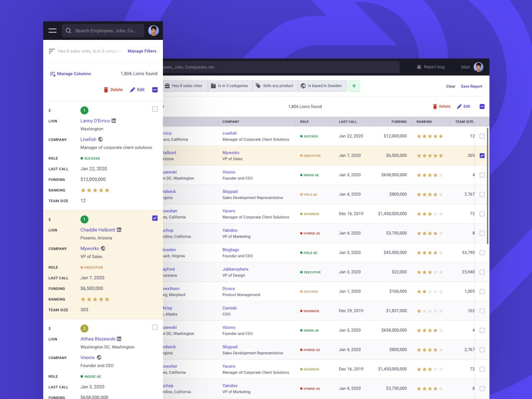The image size is (532, 399).
Task: Check Blogtags row checkbox in table
Action: (482, 253)
